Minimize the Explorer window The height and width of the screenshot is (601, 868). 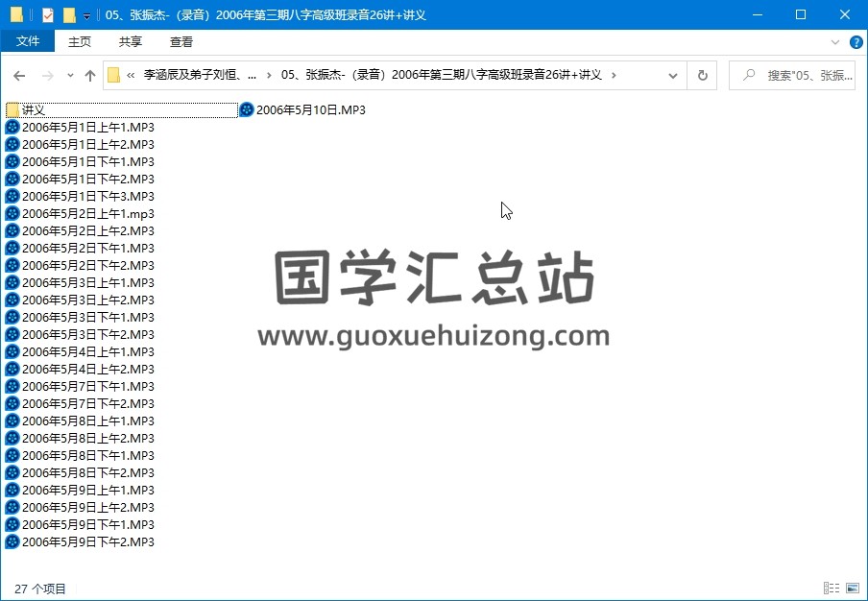(x=757, y=15)
